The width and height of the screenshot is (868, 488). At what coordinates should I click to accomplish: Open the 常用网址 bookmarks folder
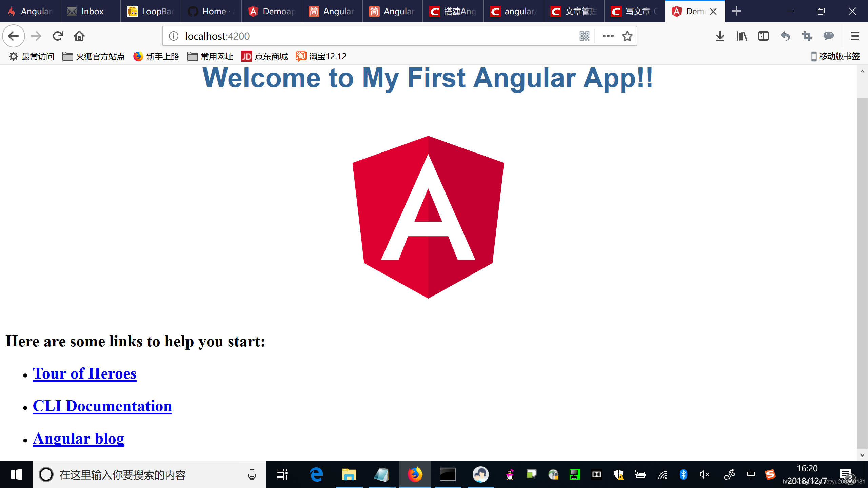(210, 56)
